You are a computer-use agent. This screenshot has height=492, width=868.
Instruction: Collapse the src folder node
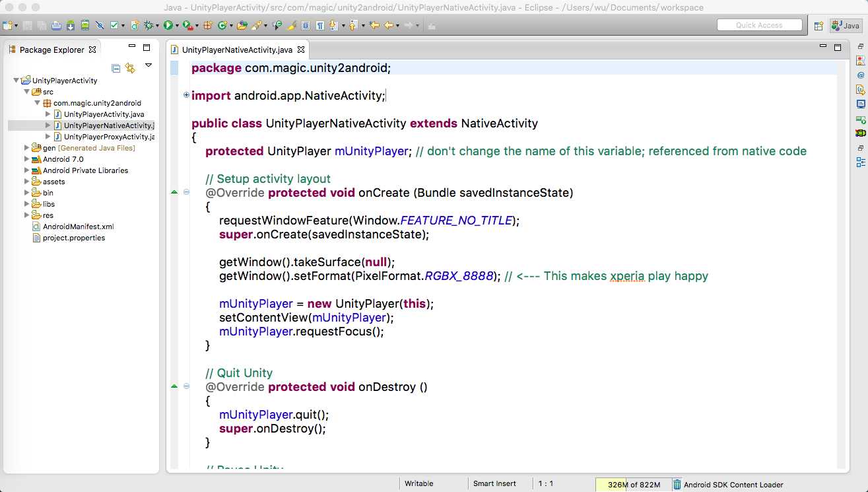point(27,92)
